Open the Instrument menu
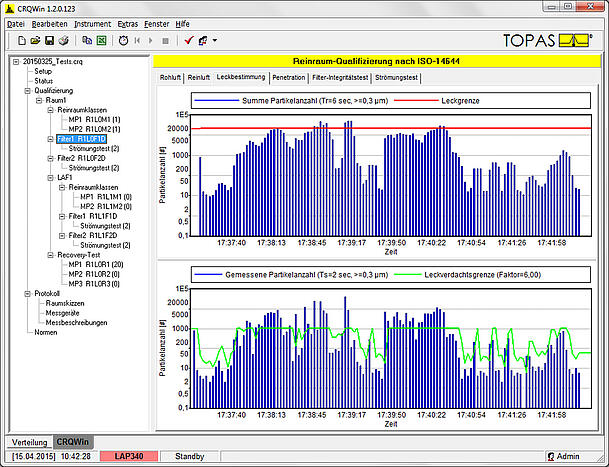This screenshot has width=609, height=467. [92, 22]
